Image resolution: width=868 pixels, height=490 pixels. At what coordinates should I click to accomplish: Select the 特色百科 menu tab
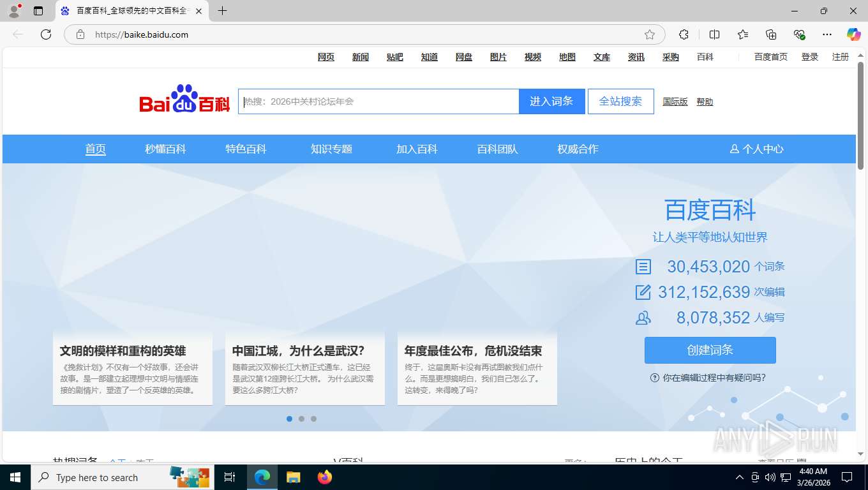246,149
